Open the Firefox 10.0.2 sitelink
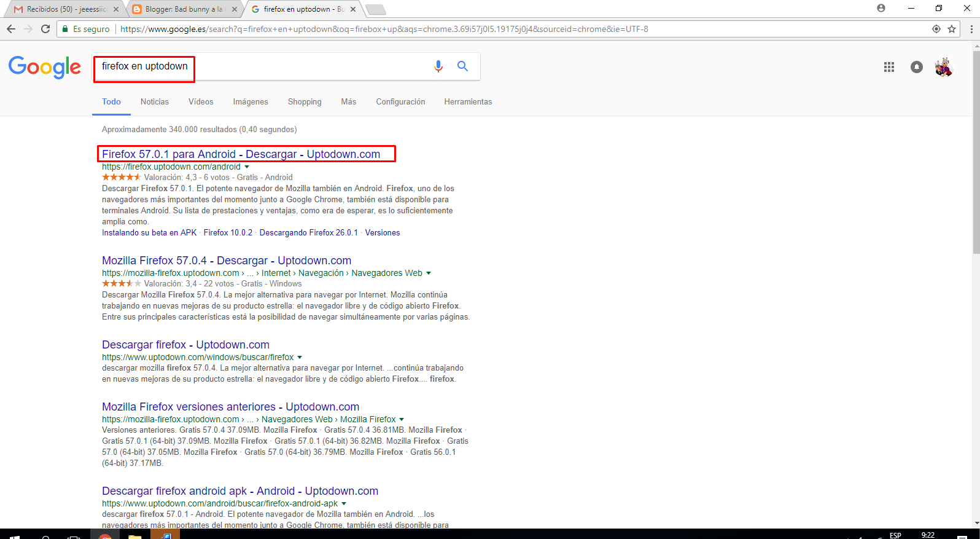 click(x=228, y=233)
